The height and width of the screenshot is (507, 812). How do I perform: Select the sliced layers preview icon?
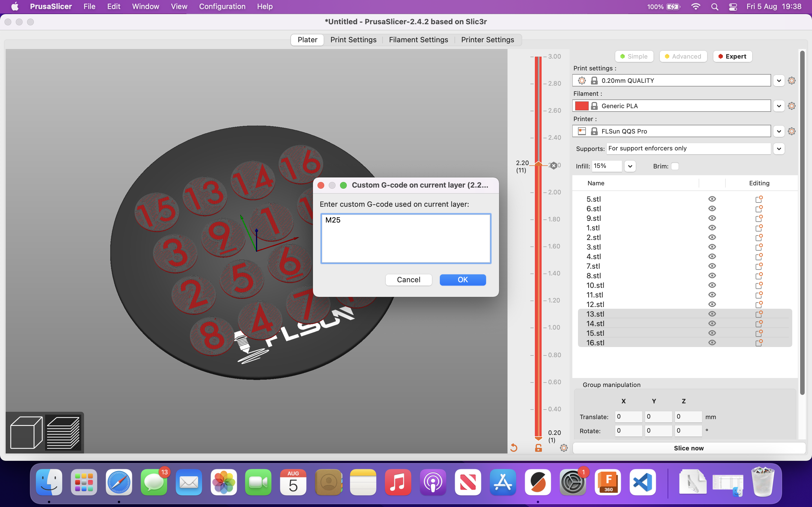[63, 433]
